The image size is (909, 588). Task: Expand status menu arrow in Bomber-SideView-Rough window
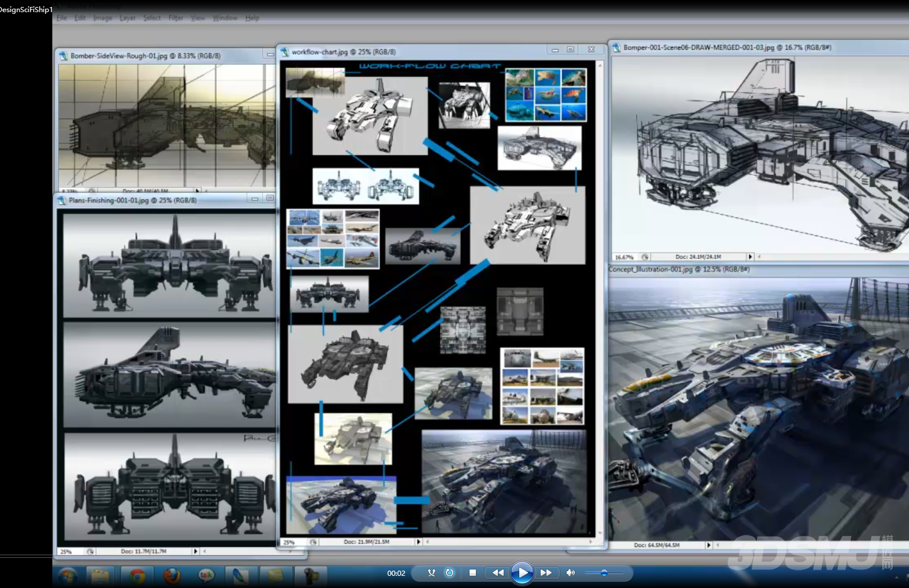click(x=197, y=190)
